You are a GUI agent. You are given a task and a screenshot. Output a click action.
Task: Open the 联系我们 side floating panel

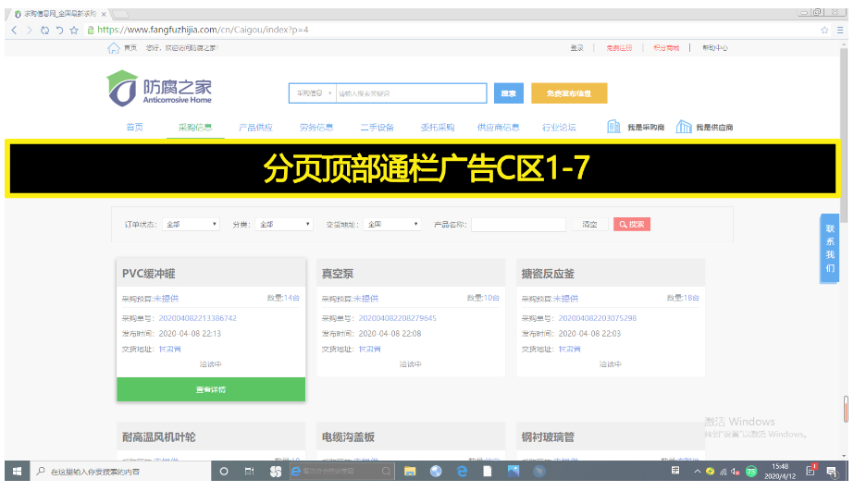tap(830, 248)
